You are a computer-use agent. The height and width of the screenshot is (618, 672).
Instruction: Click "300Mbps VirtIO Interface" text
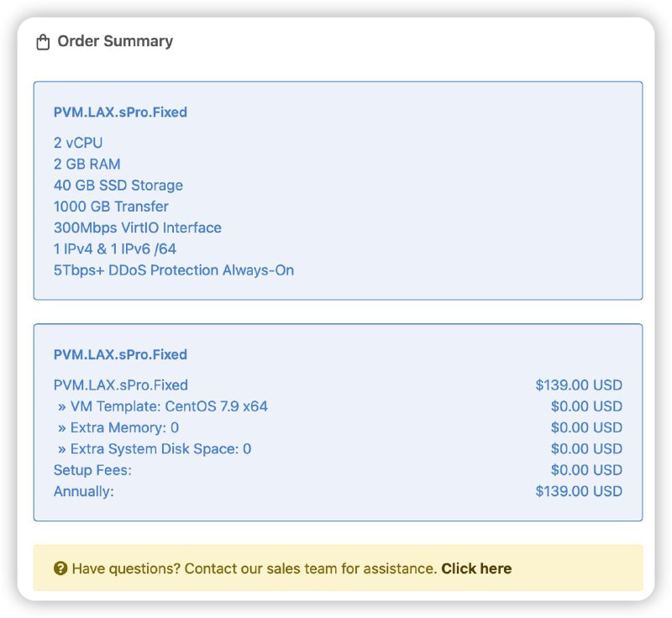pos(137,228)
